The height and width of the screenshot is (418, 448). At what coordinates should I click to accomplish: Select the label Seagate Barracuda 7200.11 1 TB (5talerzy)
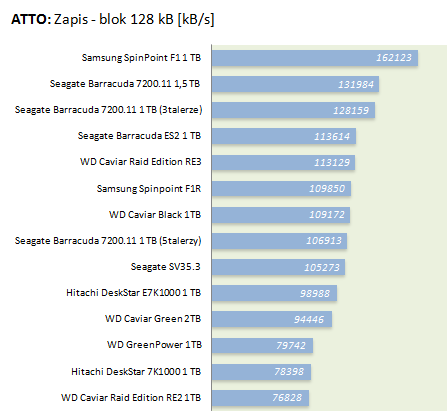tap(108, 241)
